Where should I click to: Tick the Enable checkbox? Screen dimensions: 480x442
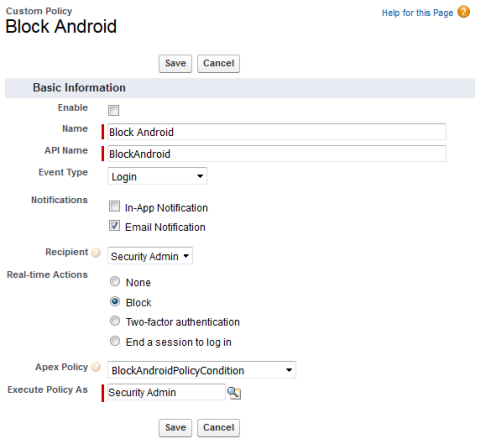point(113,110)
